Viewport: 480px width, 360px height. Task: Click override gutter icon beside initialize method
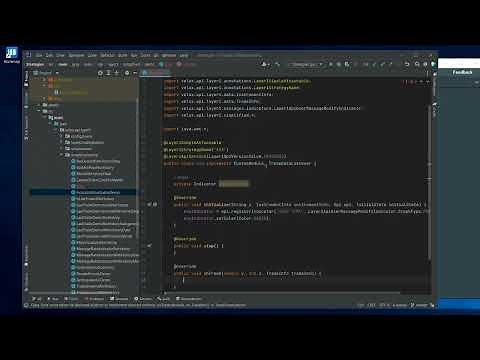[x=150, y=204]
